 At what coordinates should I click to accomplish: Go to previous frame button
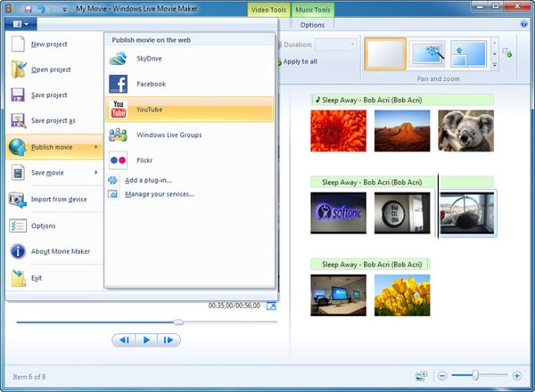[x=124, y=339]
